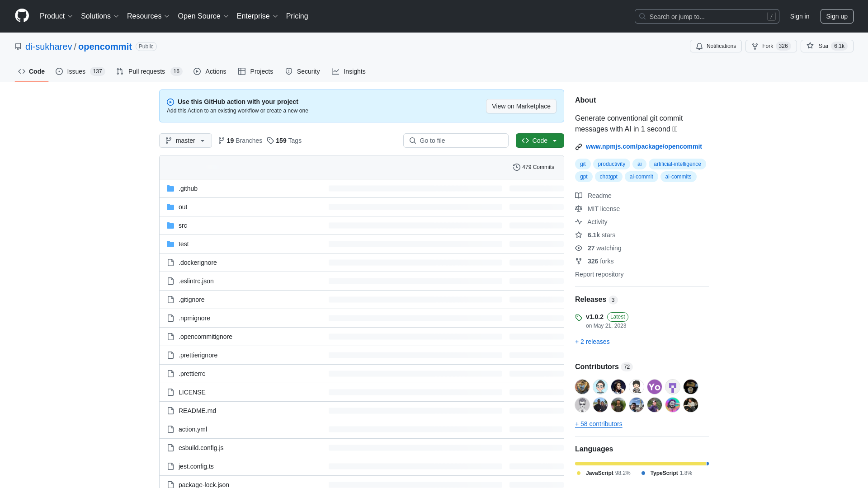Open the jest.config.ts file
The height and width of the screenshot is (488, 868).
tap(196, 466)
